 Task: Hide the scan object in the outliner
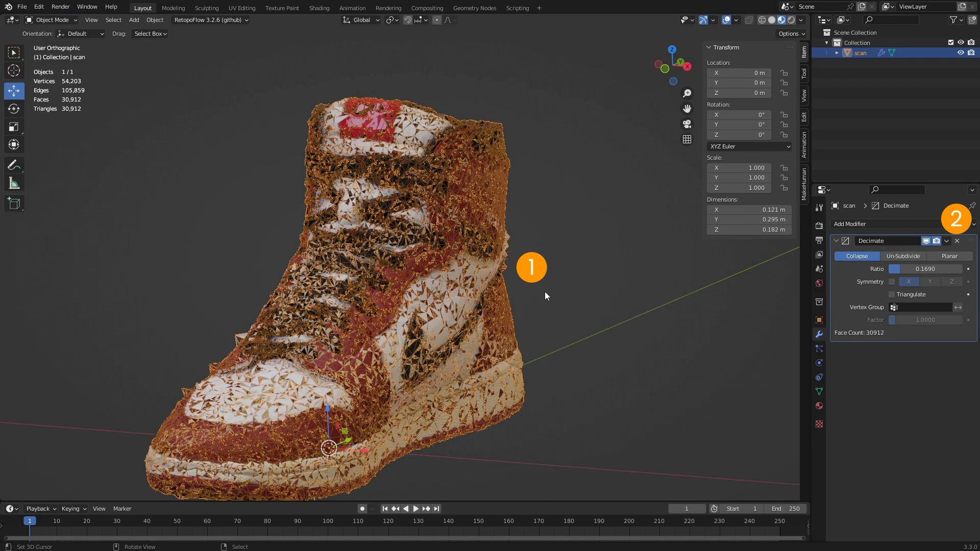[x=961, y=53]
